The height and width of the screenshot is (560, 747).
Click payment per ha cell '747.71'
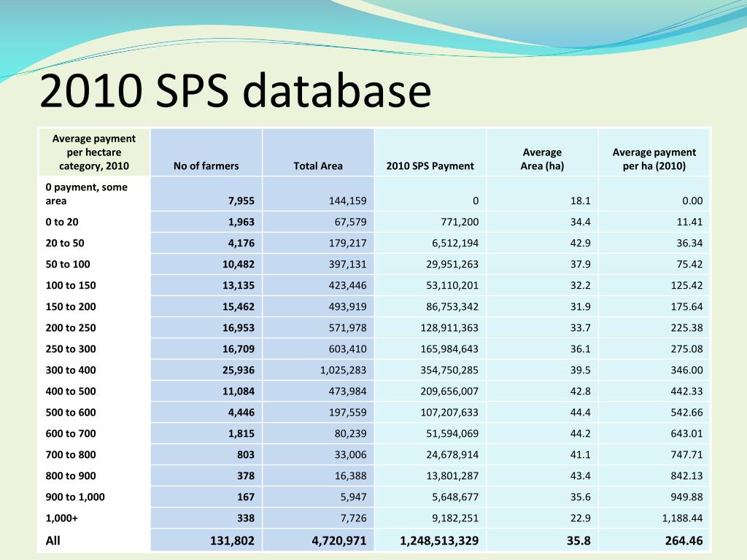686,455
